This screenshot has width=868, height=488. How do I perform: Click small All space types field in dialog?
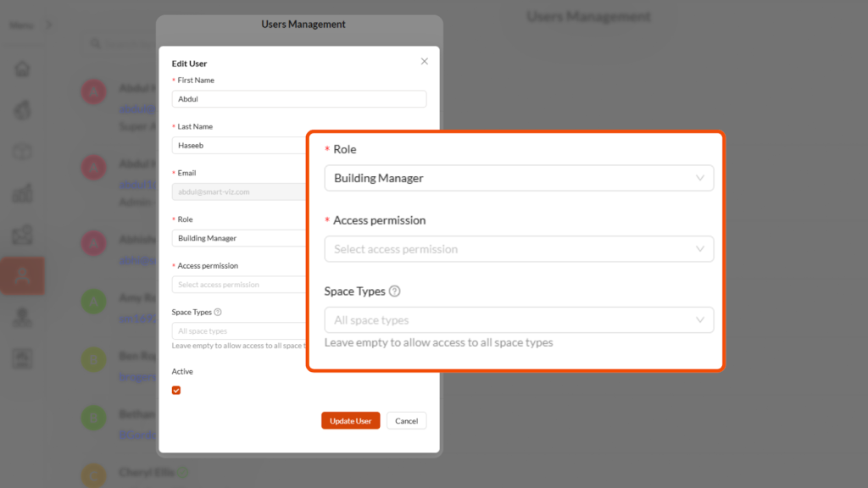(x=239, y=331)
